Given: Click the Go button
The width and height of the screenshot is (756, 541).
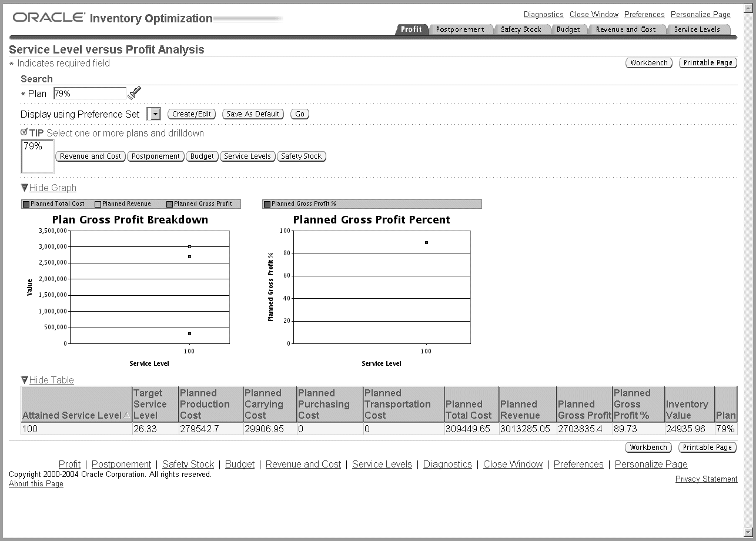Looking at the screenshot, I should click(x=300, y=114).
